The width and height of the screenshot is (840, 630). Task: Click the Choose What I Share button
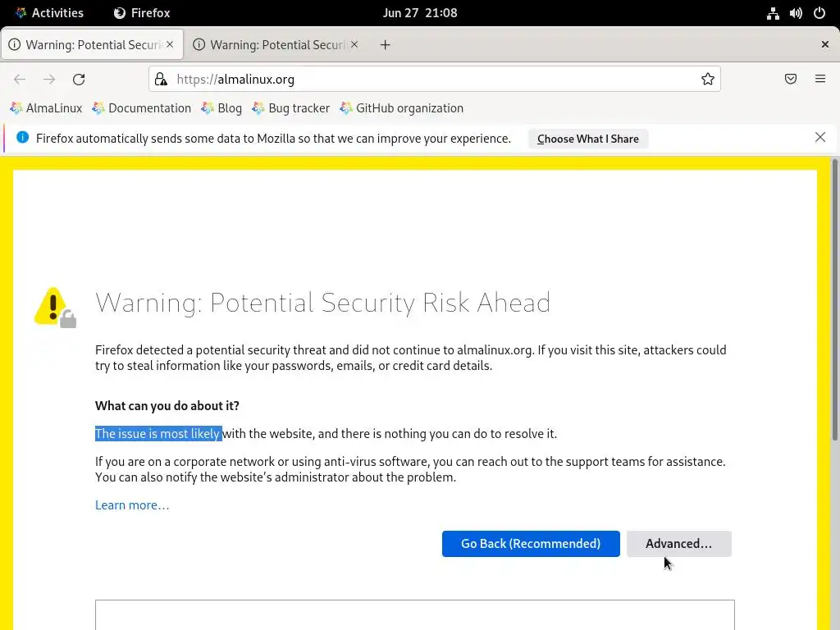pyautogui.click(x=587, y=139)
